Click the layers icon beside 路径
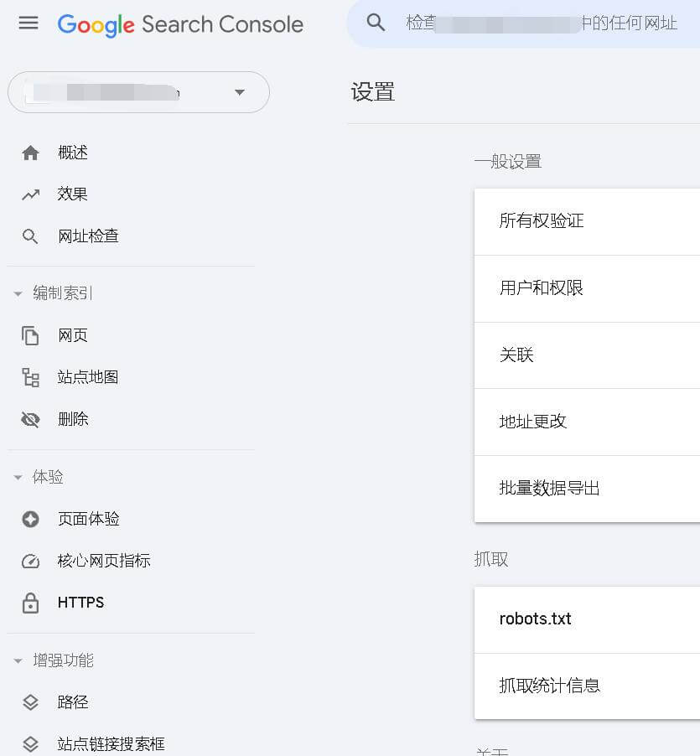The height and width of the screenshot is (756, 700). click(30, 702)
